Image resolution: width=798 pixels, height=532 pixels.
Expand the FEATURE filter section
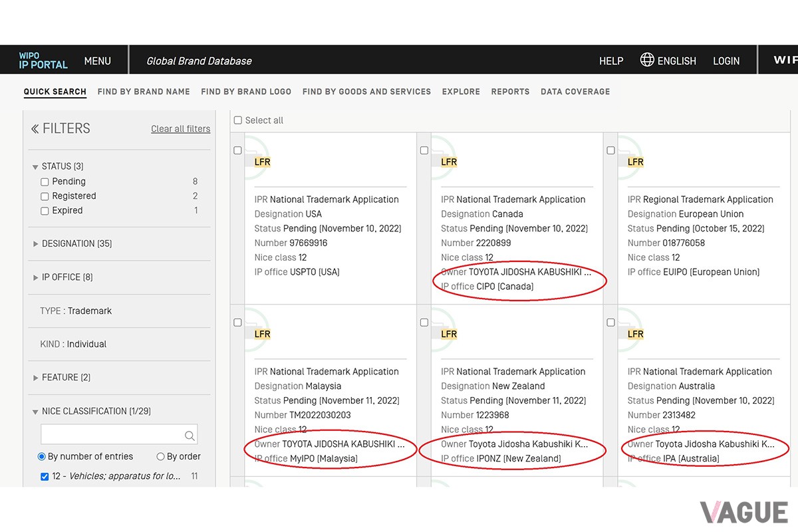pyautogui.click(x=61, y=377)
